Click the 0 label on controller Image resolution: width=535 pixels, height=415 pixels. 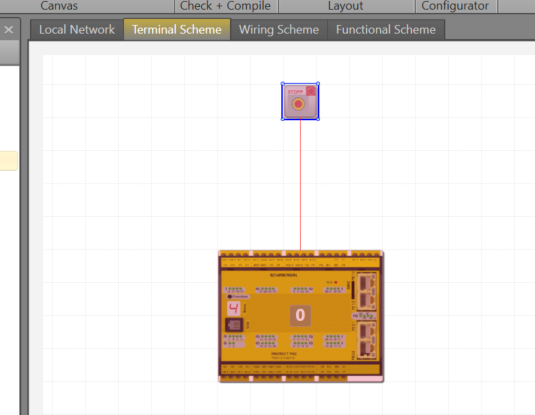[x=300, y=315]
